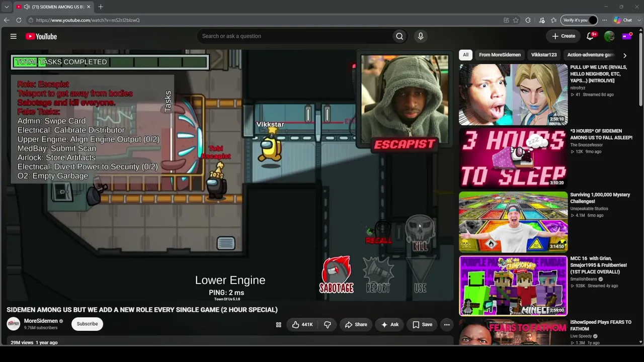This screenshot has height=362, width=644.
Task: Open Surviving 1,000,000 Mystery Challenges thumbnail
Action: click(513, 222)
